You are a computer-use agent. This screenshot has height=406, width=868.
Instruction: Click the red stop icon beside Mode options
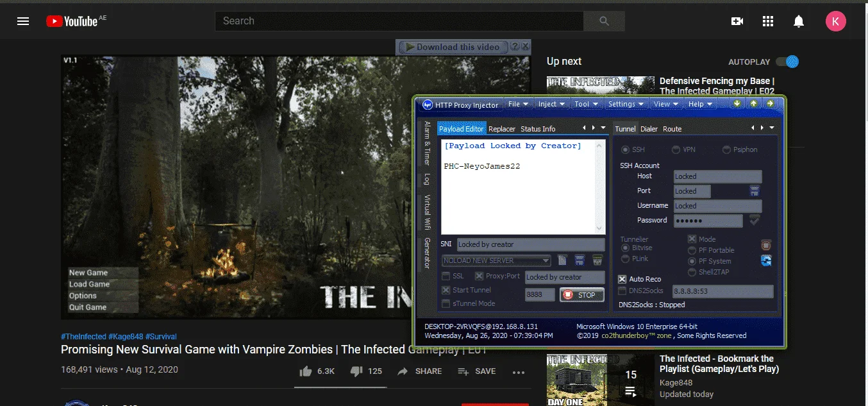(765, 245)
